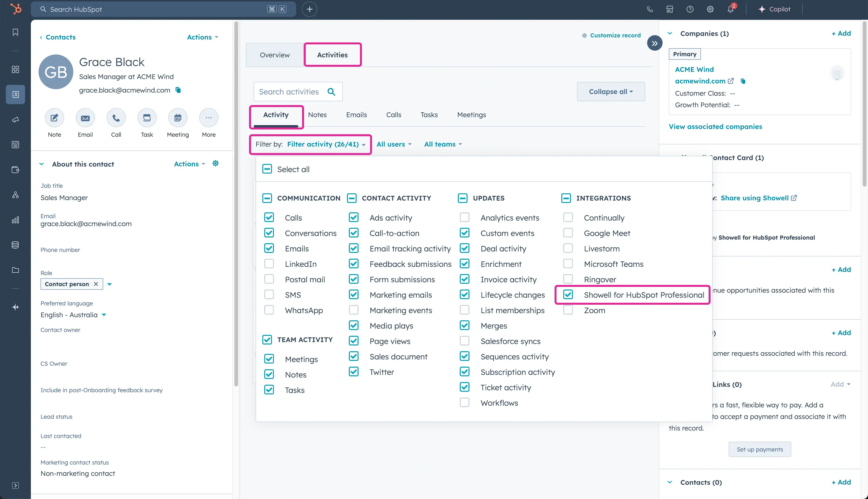868x499 pixels.
Task: Toggle the Select all checkbox
Action: pyautogui.click(x=267, y=169)
